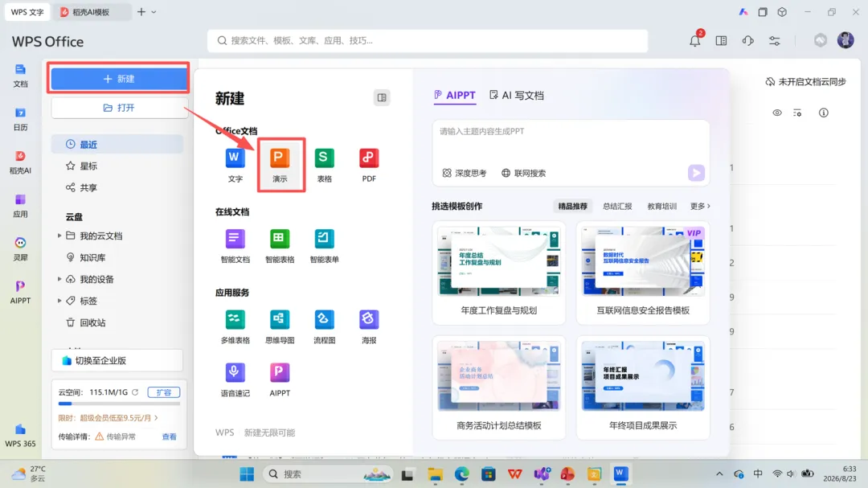868x488 pixels.
Task: Click the 新建 button
Action: coord(118,79)
